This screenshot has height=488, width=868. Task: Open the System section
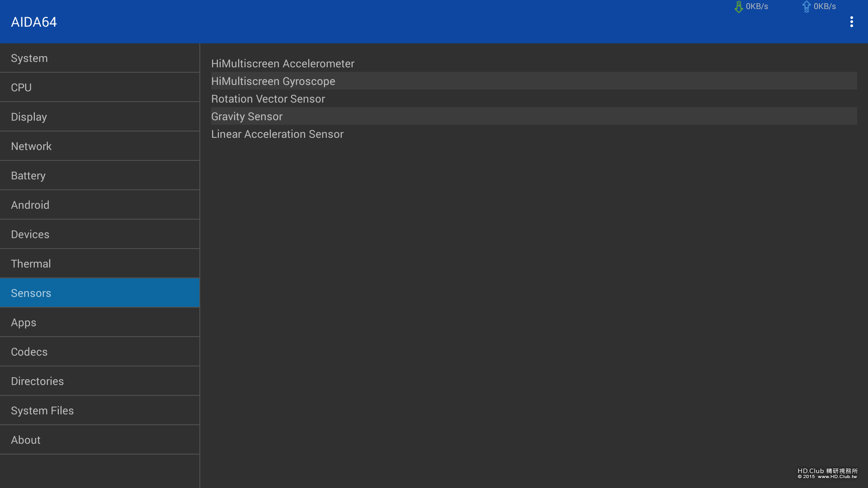tap(99, 58)
